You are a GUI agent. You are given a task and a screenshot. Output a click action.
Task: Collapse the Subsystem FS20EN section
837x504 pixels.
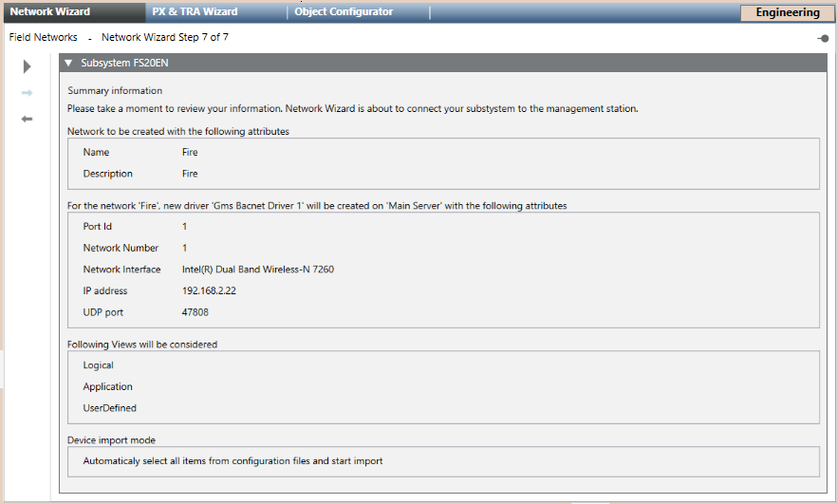pos(68,63)
